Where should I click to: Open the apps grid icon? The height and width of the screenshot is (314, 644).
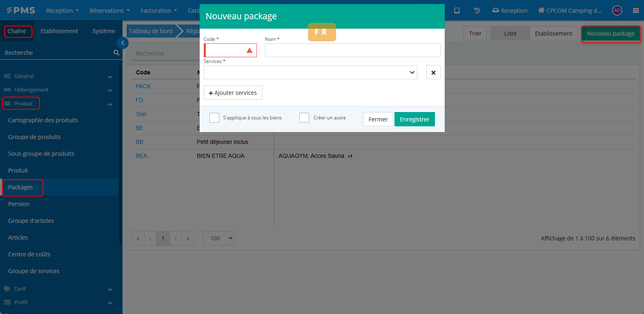[635, 11]
